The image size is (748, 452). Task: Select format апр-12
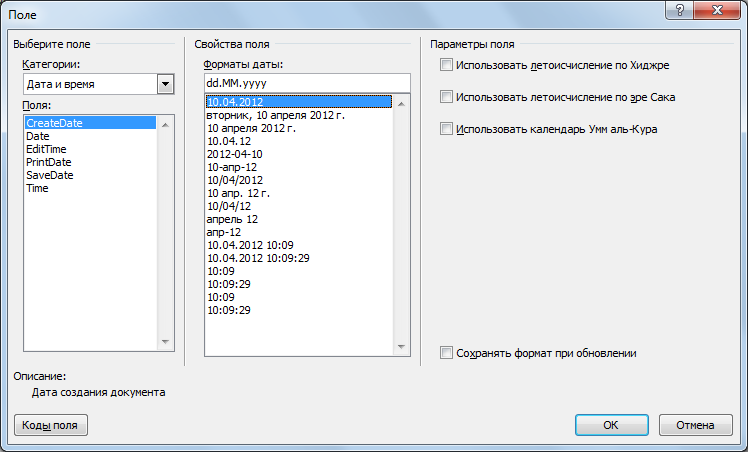(x=299, y=232)
